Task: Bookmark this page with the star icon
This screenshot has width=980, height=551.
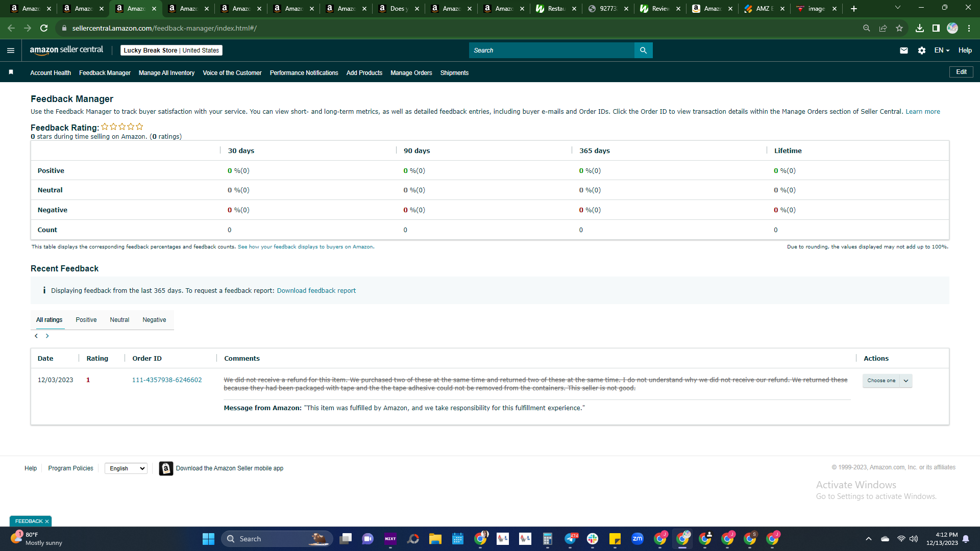Action: click(x=899, y=28)
